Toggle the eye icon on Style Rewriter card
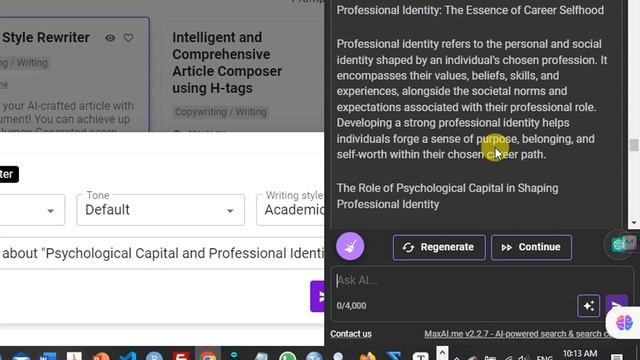Viewport: 640px width, 360px height. click(x=110, y=38)
